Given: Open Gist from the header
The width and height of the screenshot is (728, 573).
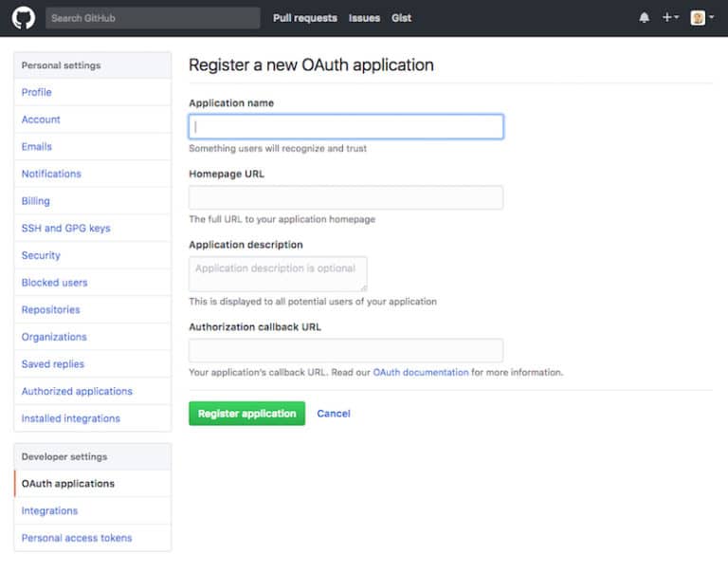Looking at the screenshot, I should [401, 18].
